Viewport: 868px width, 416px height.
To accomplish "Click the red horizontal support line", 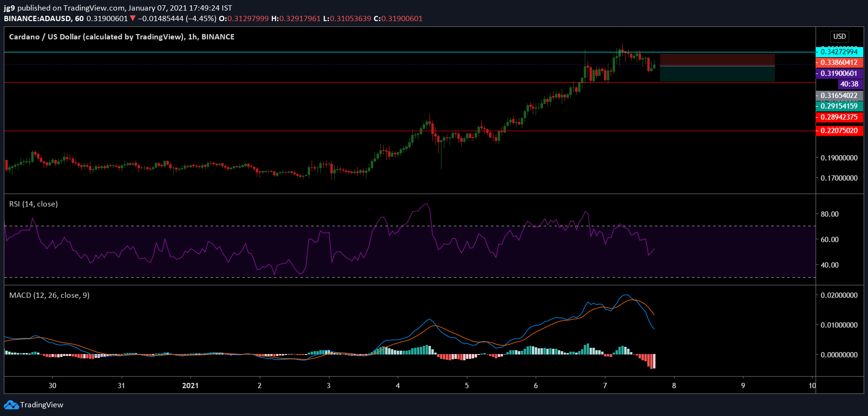I will coord(410,131).
